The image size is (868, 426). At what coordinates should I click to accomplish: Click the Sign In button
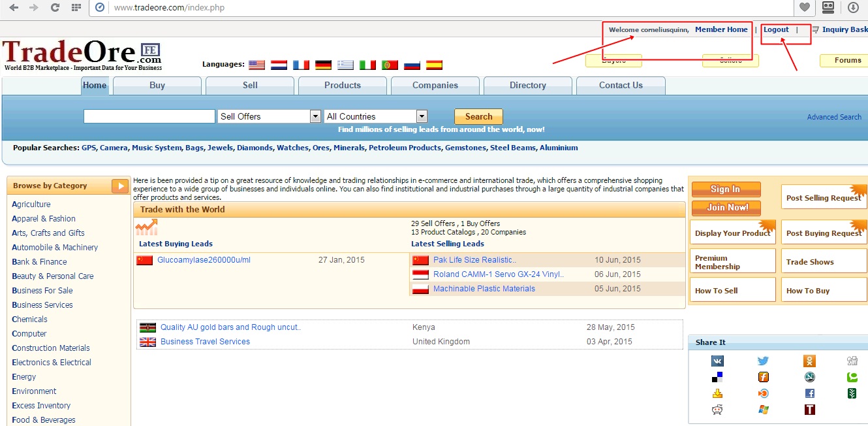click(726, 189)
